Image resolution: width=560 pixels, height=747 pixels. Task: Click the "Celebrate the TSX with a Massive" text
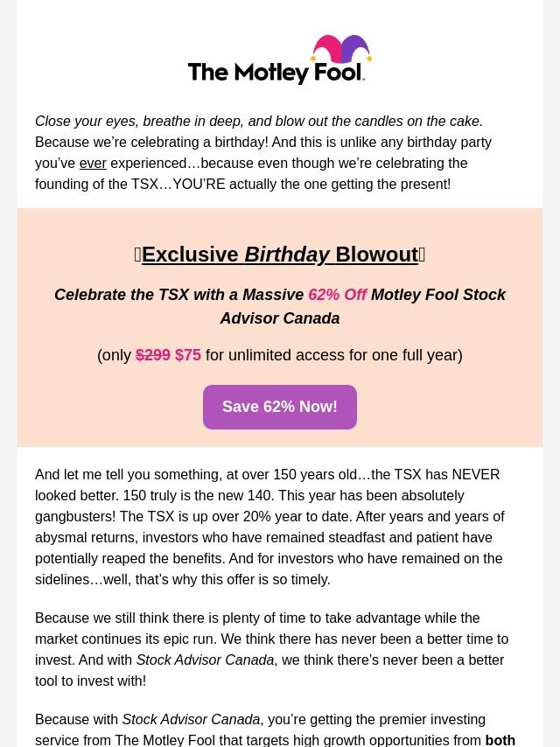coord(179,296)
